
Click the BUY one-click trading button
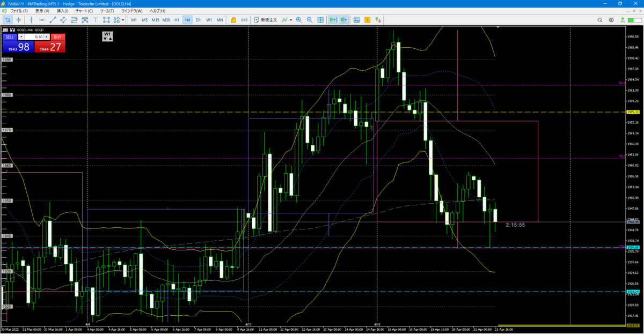point(57,37)
